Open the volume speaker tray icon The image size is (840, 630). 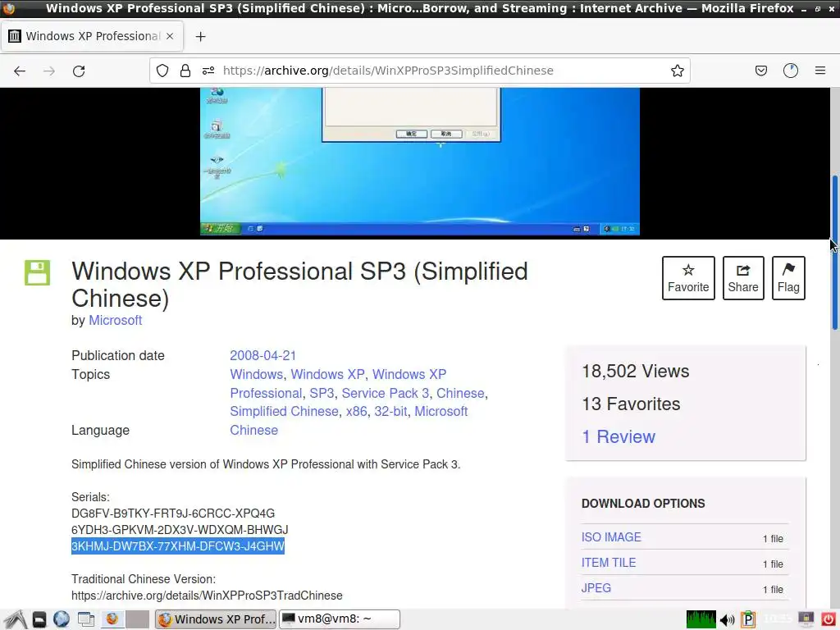pos(727,620)
